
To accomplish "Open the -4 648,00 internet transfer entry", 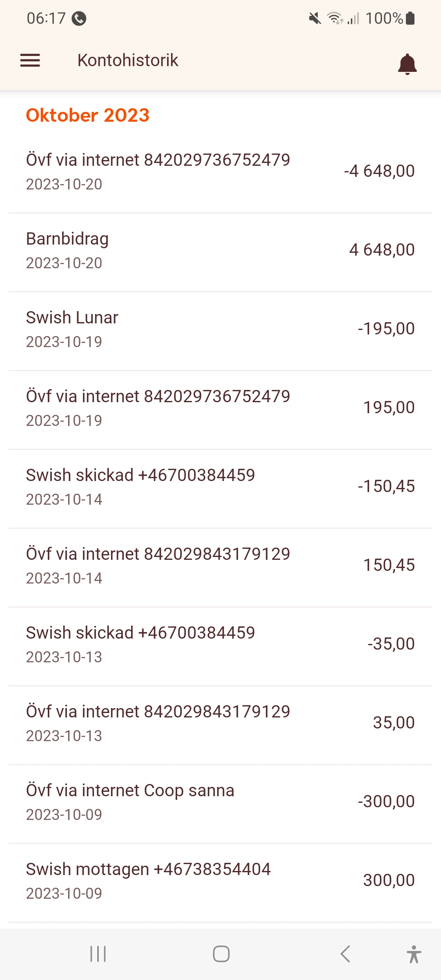I will point(220,171).
